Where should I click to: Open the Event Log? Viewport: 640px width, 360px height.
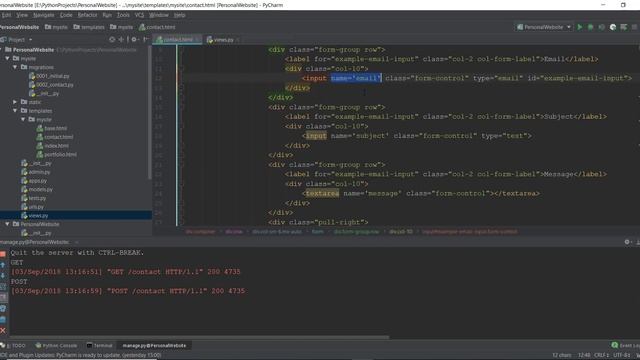(626, 345)
